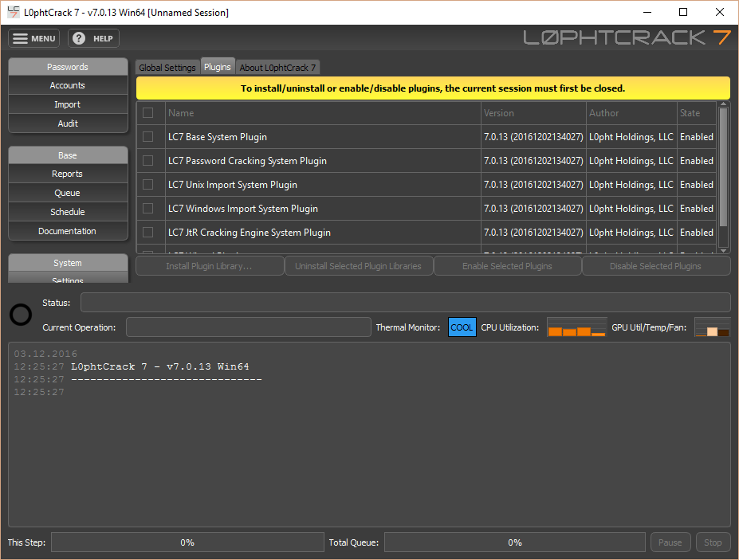Click the Current Operation field

[249, 327]
